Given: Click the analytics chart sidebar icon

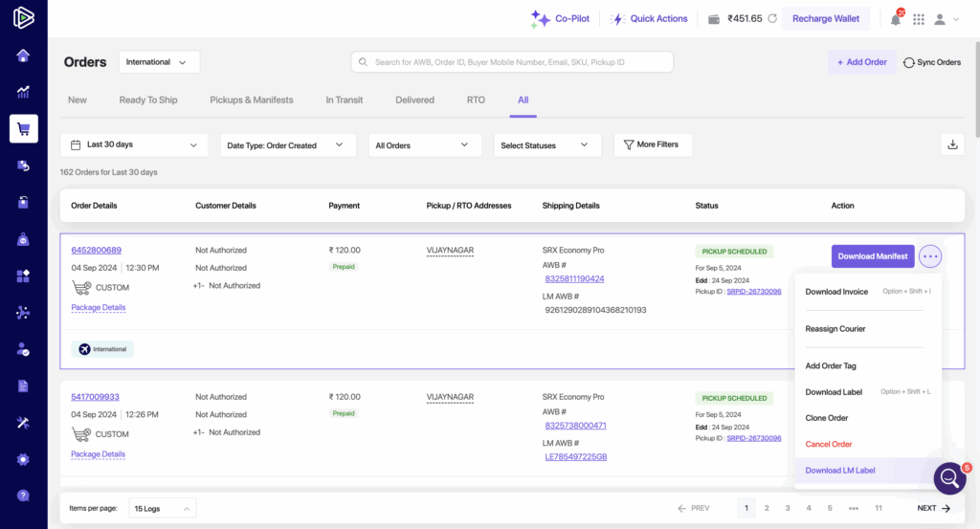Looking at the screenshot, I should click(23, 92).
